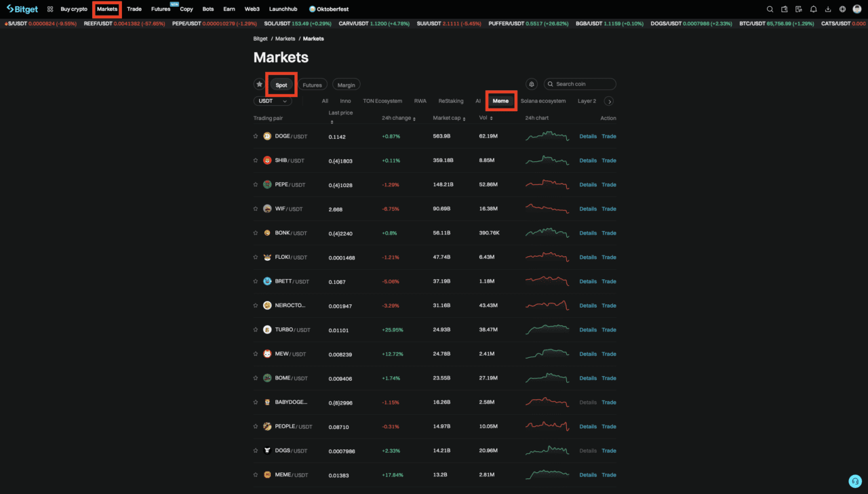Screen dimensions: 868x494
Task: Click BGB/USDT in the ticker strip
Action: [610, 24]
